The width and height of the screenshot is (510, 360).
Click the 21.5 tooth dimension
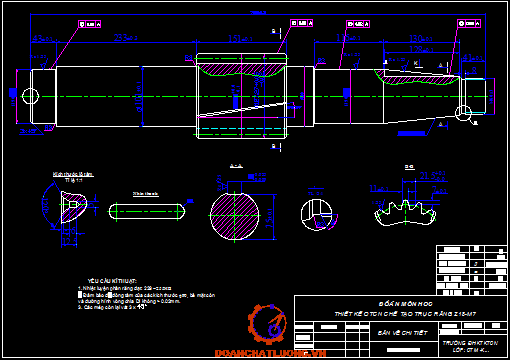432,176
